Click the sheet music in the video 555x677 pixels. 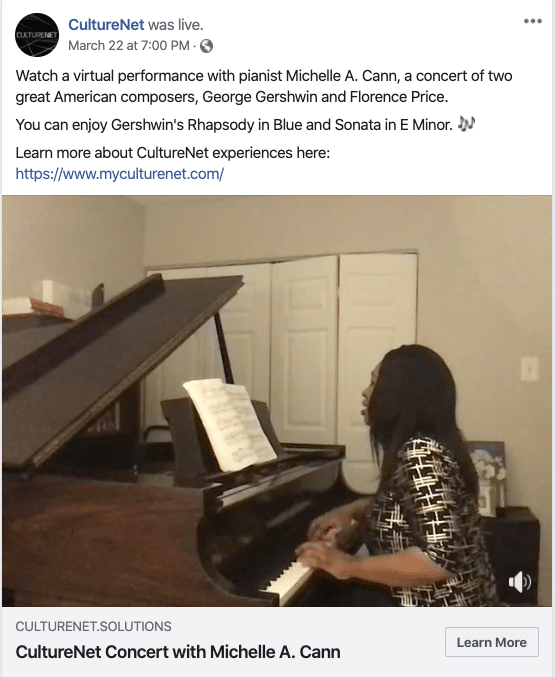tap(230, 424)
